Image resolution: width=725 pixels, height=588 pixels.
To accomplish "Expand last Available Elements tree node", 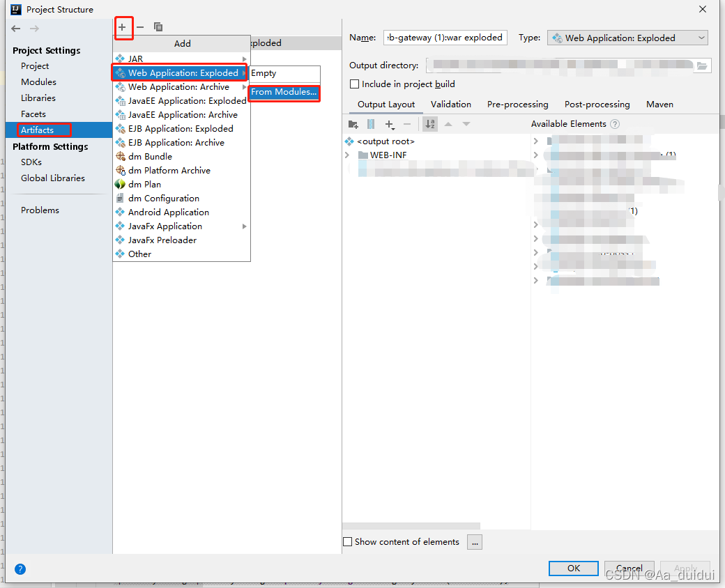I will tap(536, 280).
